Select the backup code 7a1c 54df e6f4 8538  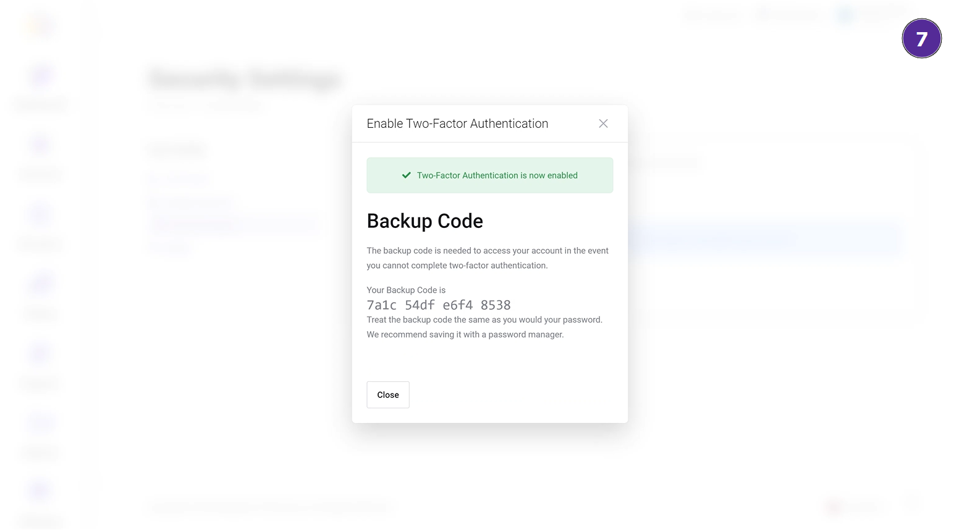439,305
